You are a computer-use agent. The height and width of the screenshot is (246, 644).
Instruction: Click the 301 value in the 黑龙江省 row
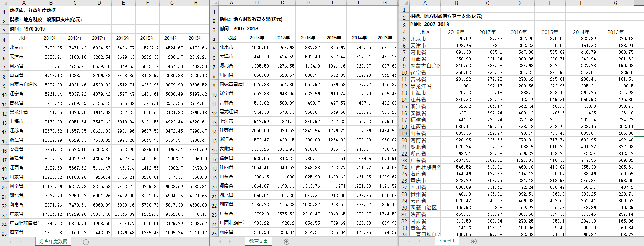pyautogui.click(x=456, y=86)
